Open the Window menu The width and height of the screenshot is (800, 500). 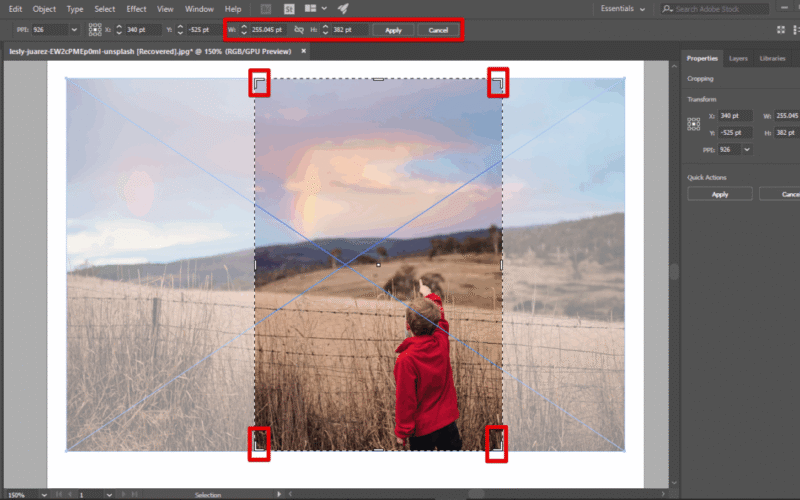(x=199, y=9)
